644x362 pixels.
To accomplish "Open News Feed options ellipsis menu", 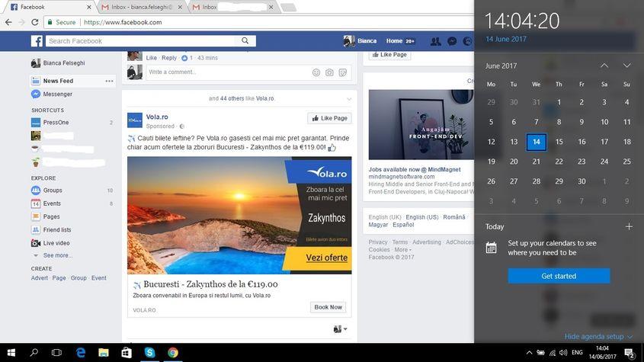I will tap(109, 81).
